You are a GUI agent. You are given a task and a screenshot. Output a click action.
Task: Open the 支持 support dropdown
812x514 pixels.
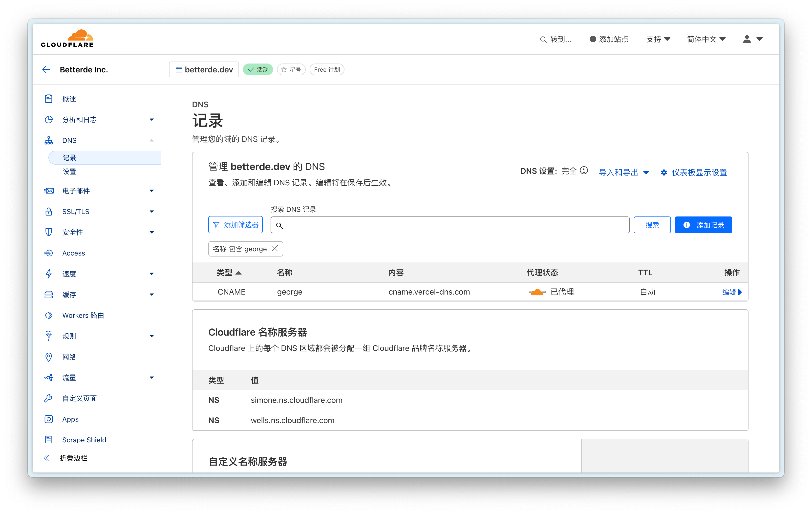tap(658, 39)
